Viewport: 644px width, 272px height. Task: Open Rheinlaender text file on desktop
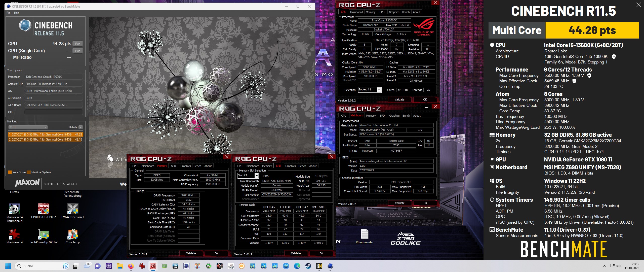tap(365, 236)
